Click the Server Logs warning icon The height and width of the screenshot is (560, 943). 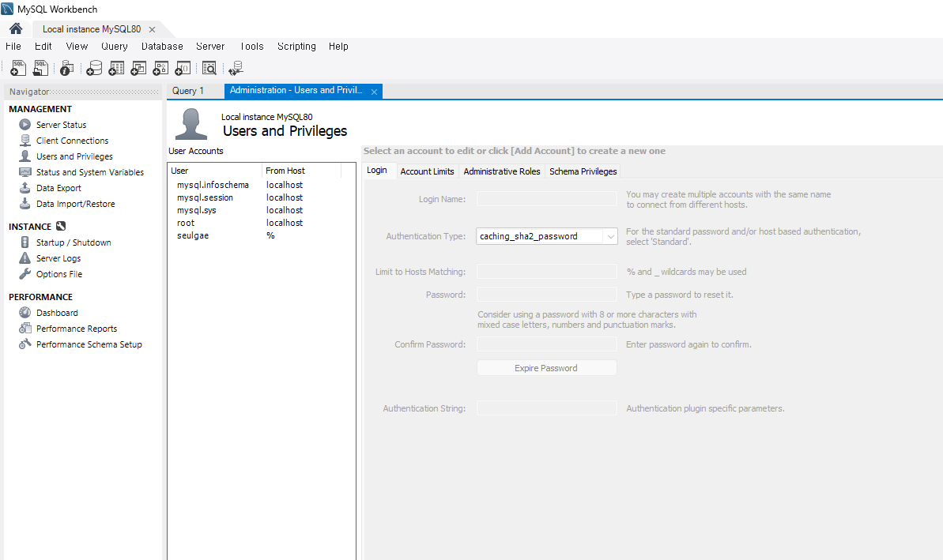[25, 257]
